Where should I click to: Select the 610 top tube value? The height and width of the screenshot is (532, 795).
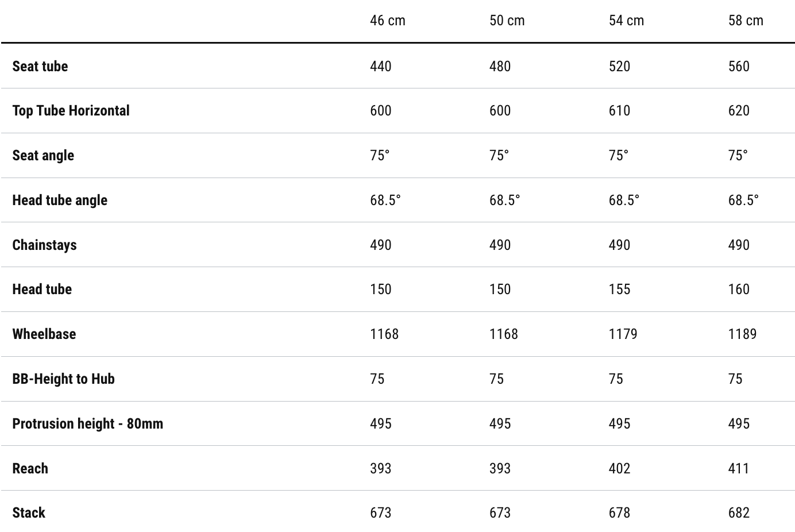click(x=619, y=110)
